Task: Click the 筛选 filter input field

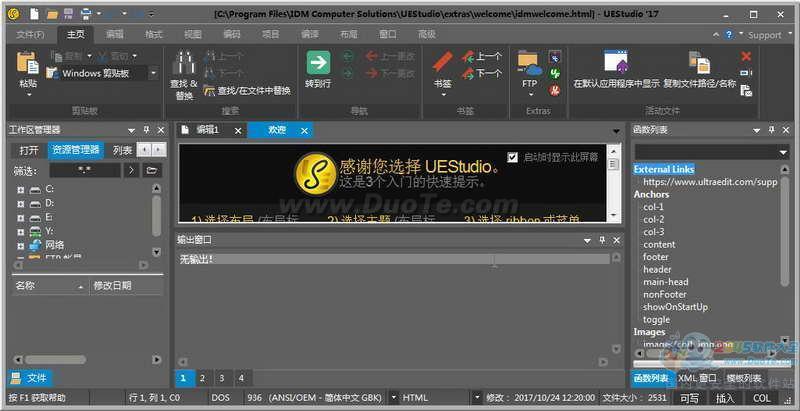Action: coord(84,170)
